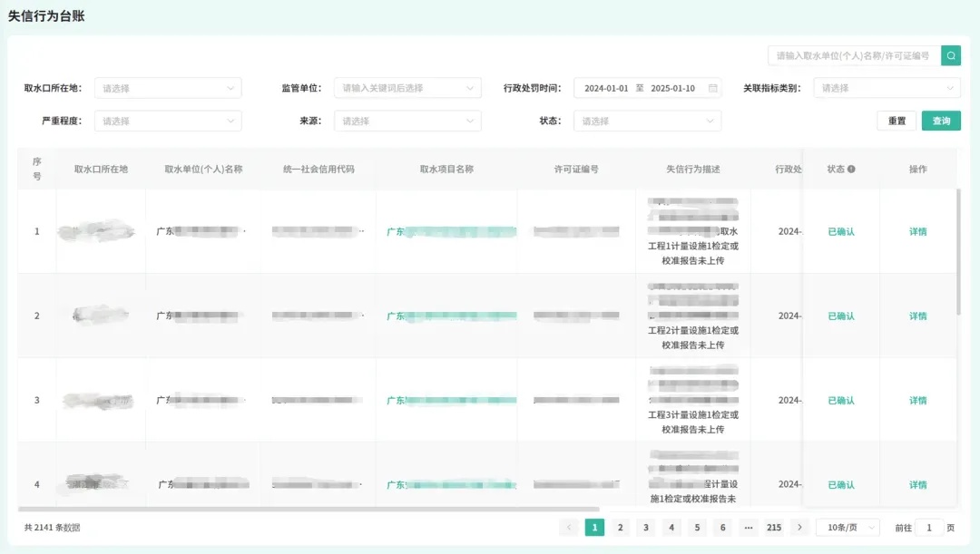Click the start date 2024-01-01 field
Image resolution: width=980 pixels, height=554 pixels.
coord(605,88)
